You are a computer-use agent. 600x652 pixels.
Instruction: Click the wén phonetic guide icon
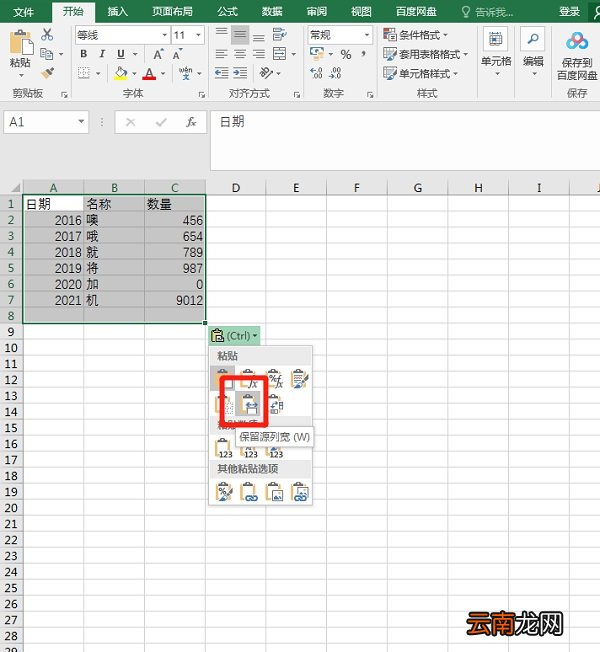pyautogui.click(x=185, y=73)
